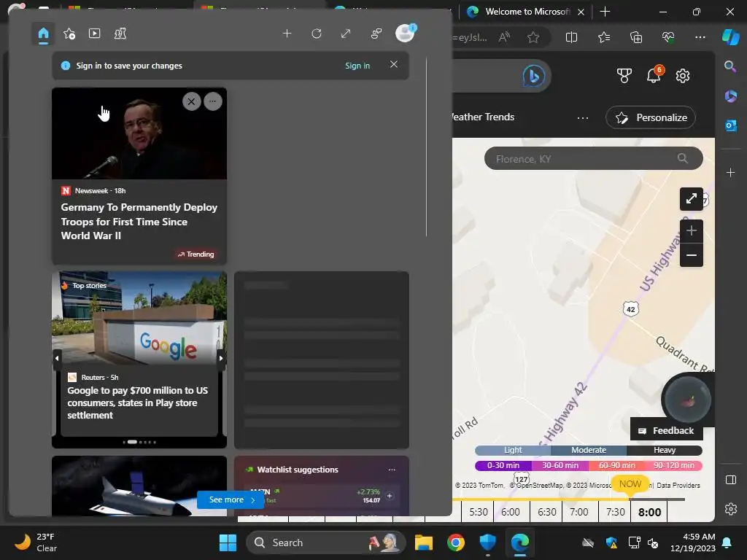Open the Favorites list in Edge toolbar
This screenshot has width=747, height=560.
tap(603, 37)
